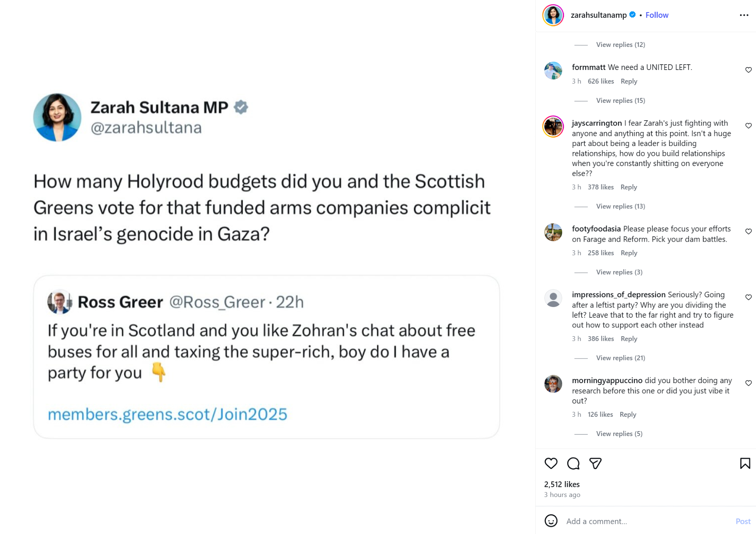Open impressions_of_depression username link
Image resolution: width=756 pixels, height=534 pixels.
(618, 295)
